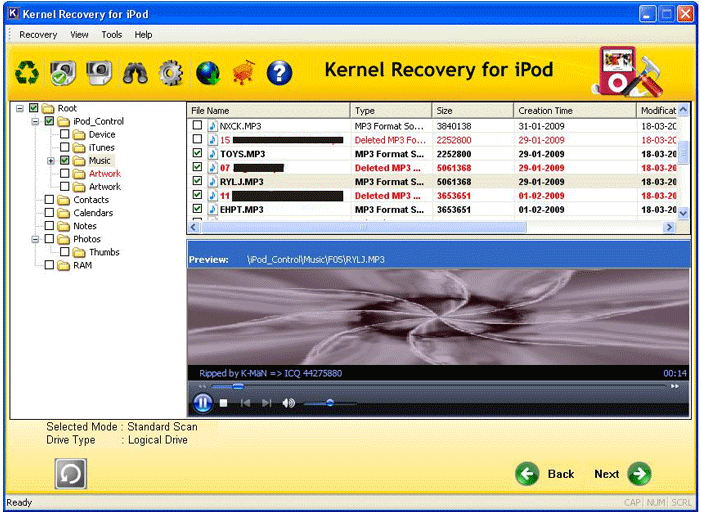This screenshot has width=701, height=514.
Task: Check the Device folder checkbox
Action: (x=65, y=134)
